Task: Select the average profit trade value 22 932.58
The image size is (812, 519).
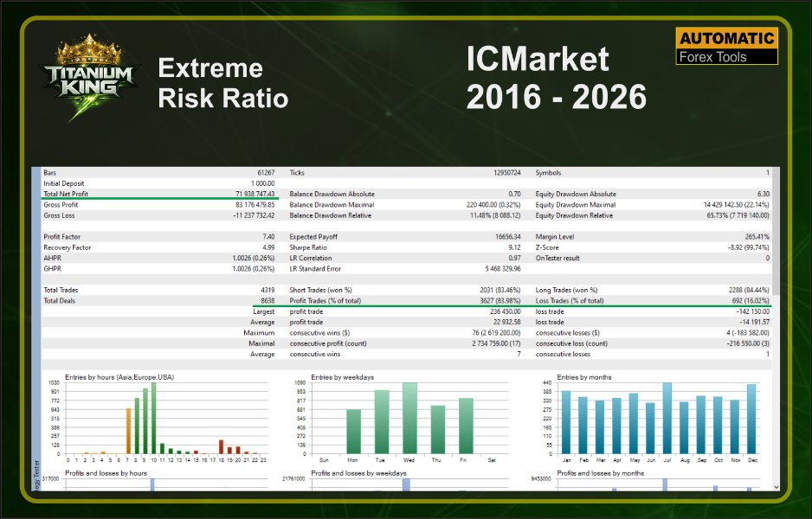Action: tap(507, 322)
